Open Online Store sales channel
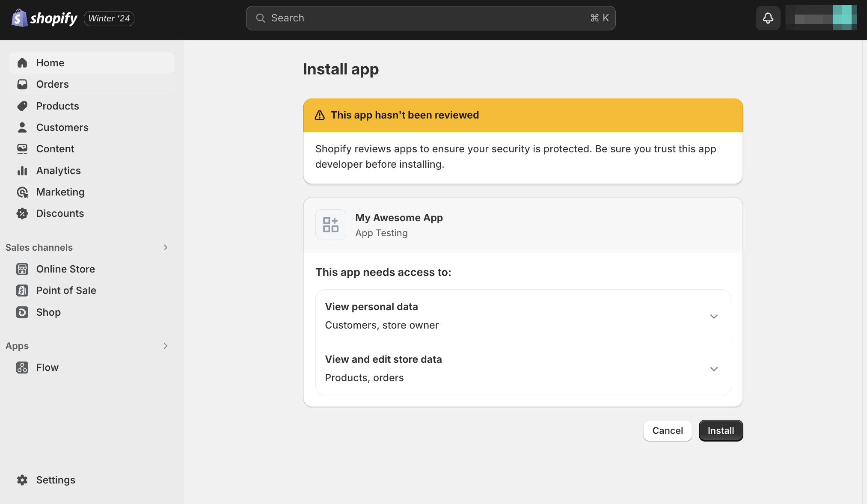 click(65, 269)
